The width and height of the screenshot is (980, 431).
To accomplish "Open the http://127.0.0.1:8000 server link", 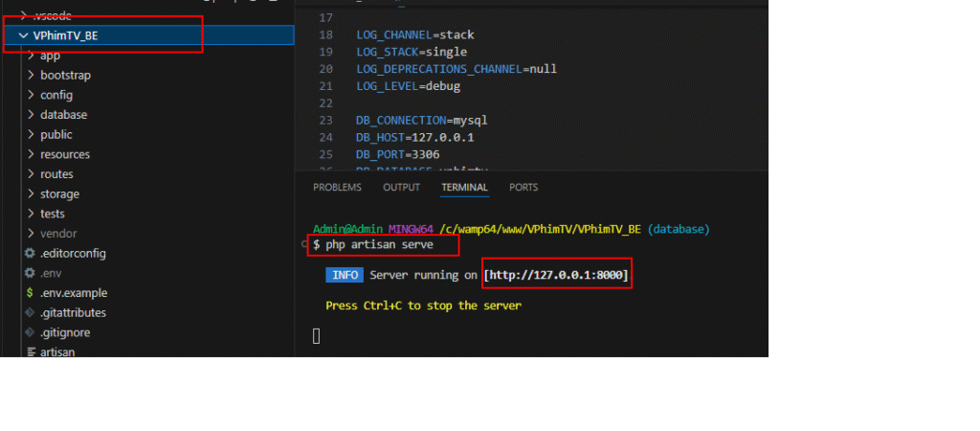I will (x=556, y=275).
